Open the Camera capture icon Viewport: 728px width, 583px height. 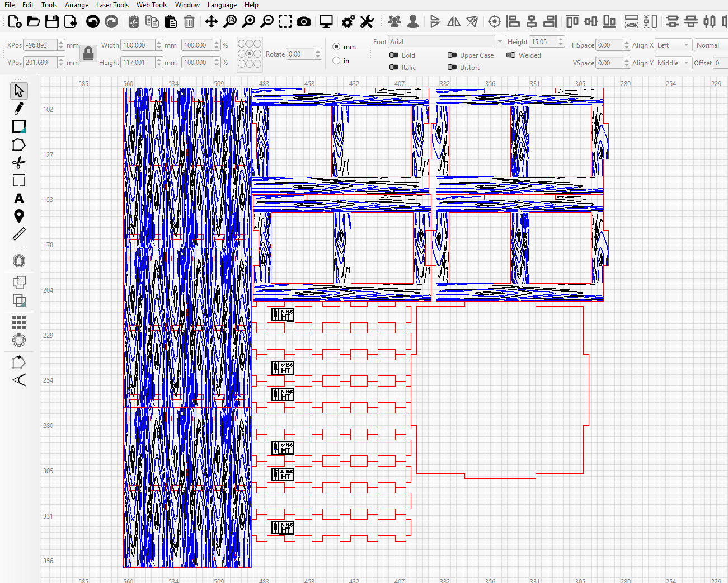[304, 21]
